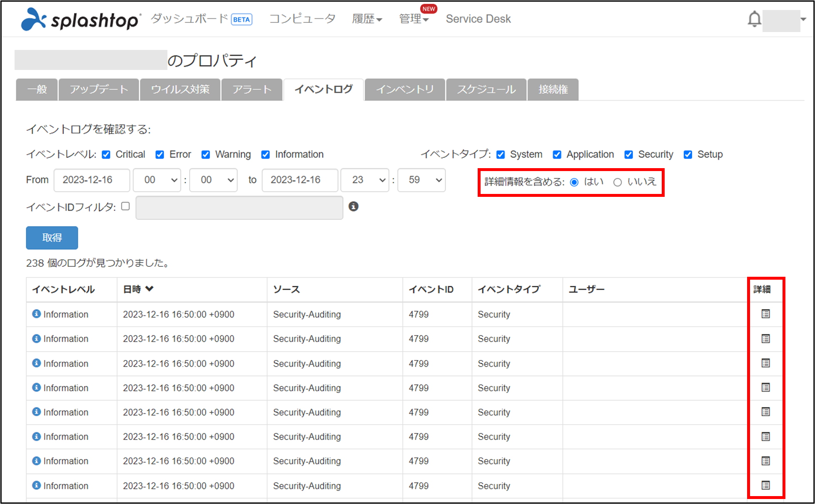The image size is (815, 504).
Task: Select はい for including detailed info
Action: point(574,182)
